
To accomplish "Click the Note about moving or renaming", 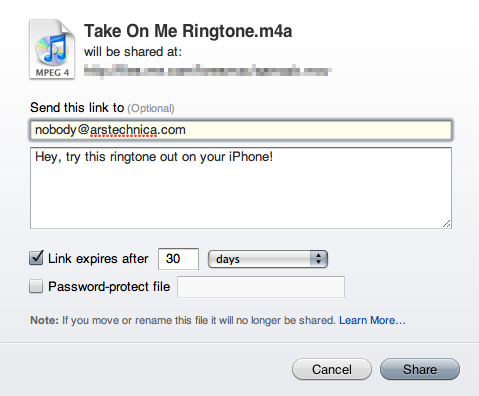I will [183, 320].
